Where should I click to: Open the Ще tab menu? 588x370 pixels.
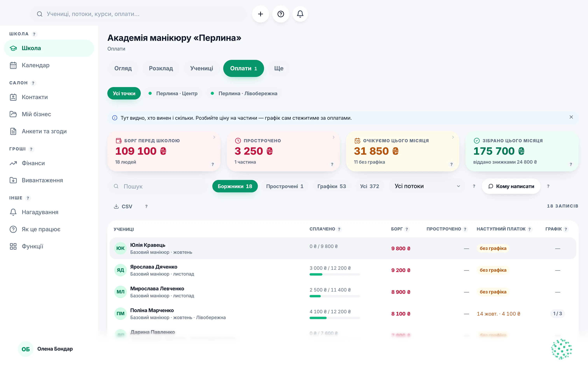pyautogui.click(x=279, y=68)
